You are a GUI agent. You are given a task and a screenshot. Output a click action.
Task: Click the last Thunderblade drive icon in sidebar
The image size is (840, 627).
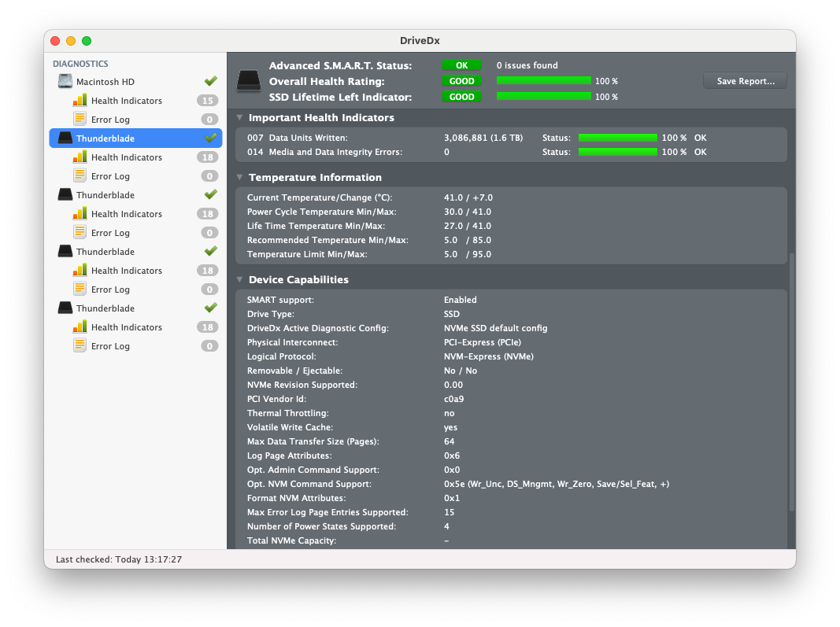click(65, 308)
